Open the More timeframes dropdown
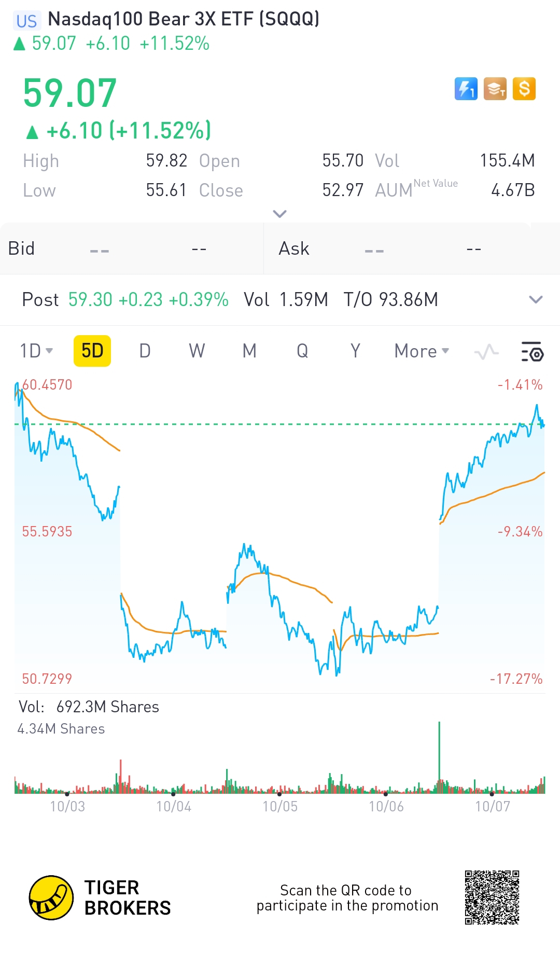The height and width of the screenshot is (980, 560). tap(422, 351)
